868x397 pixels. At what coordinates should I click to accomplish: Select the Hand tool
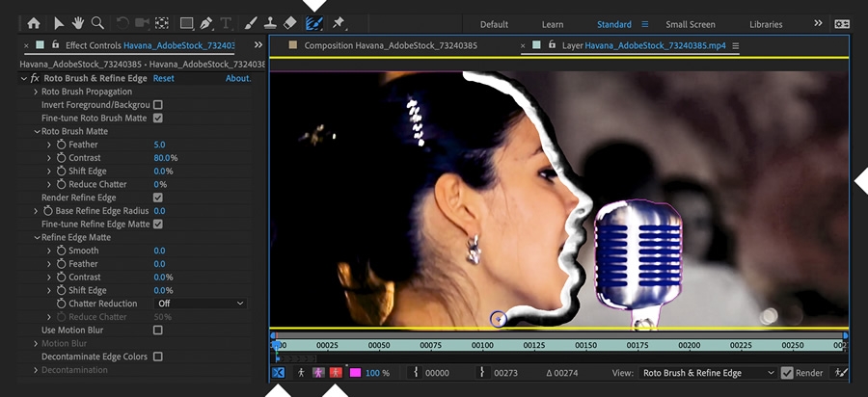click(78, 23)
